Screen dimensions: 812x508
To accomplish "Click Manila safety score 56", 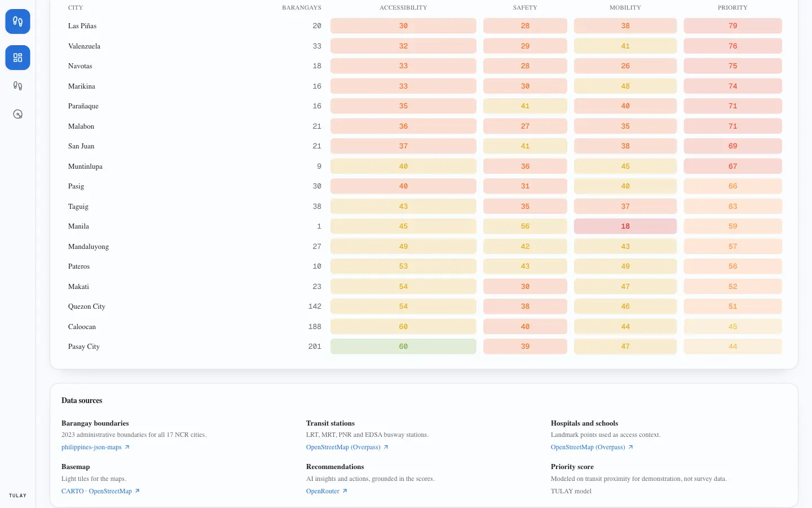I will [x=525, y=226].
